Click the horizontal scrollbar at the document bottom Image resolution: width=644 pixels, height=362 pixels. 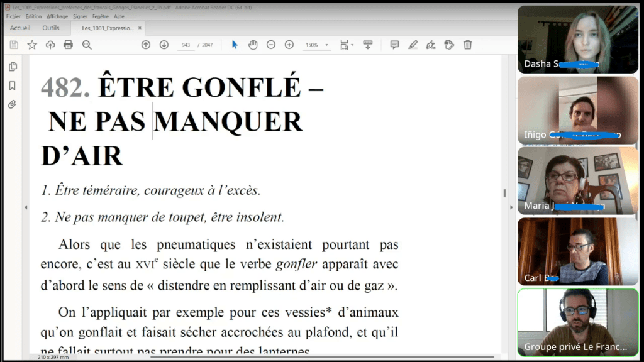pos(323,357)
